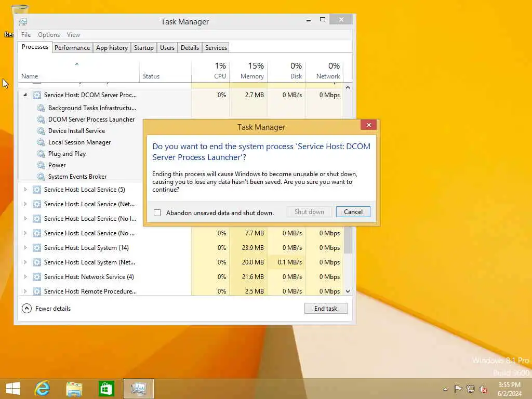Click the DCOM Server Process Launcher gear icon
The image size is (532, 399).
point(41,119)
